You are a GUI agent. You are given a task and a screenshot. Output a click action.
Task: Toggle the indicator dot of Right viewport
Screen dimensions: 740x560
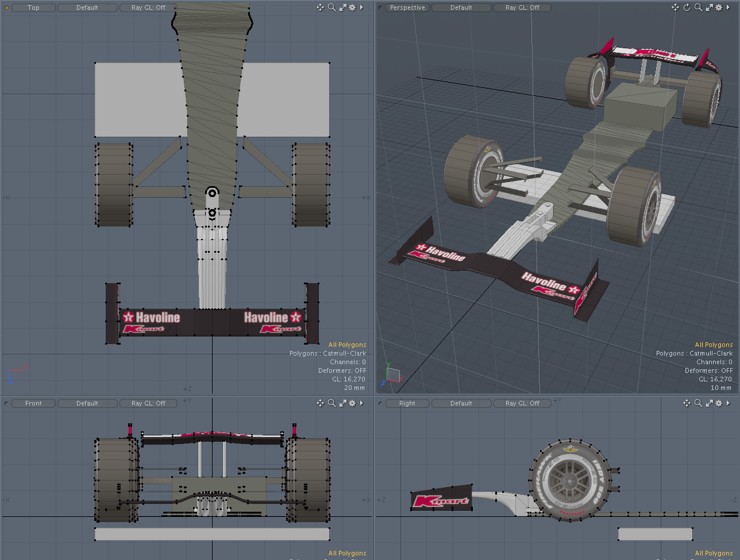(380, 403)
